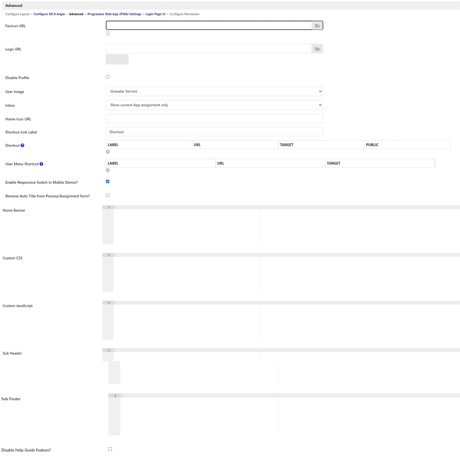Image resolution: width=460 pixels, height=476 pixels.
Task: Click the Logo URL file browse icon
Action: tap(317, 49)
